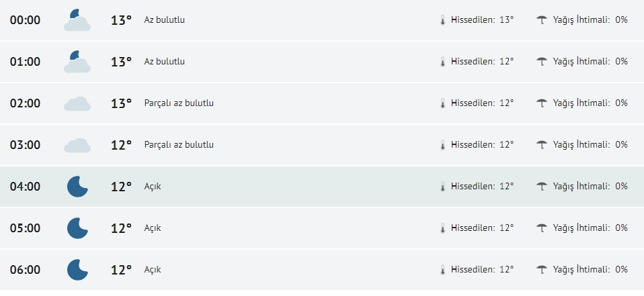Click the clear moon icon at 04:00
The height and width of the screenshot is (296, 644).
[77, 187]
